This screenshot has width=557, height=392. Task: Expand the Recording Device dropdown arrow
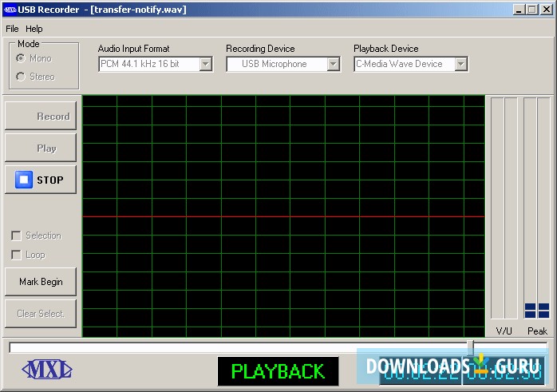[334, 65]
